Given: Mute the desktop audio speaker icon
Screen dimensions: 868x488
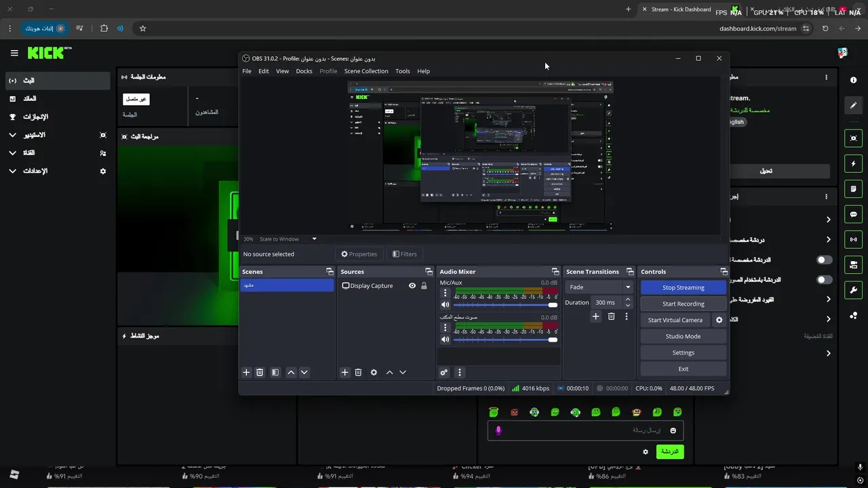Looking at the screenshot, I should pyautogui.click(x=445, y=340).
